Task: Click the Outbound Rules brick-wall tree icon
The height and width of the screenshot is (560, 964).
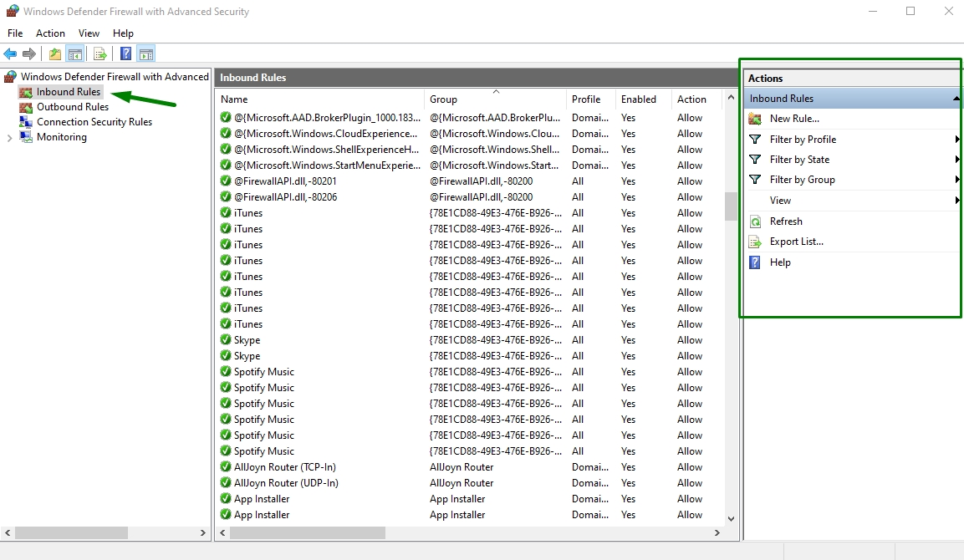Action: point(26,107)
